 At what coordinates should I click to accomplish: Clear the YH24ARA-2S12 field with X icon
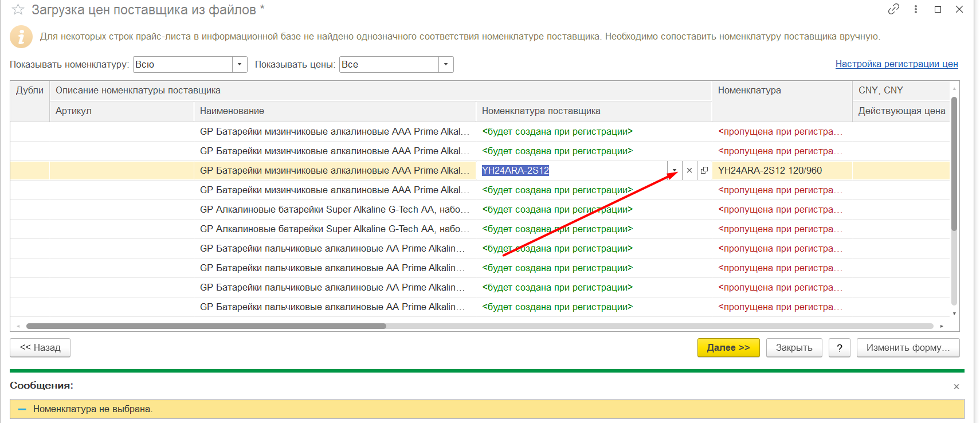click(689, 170)
